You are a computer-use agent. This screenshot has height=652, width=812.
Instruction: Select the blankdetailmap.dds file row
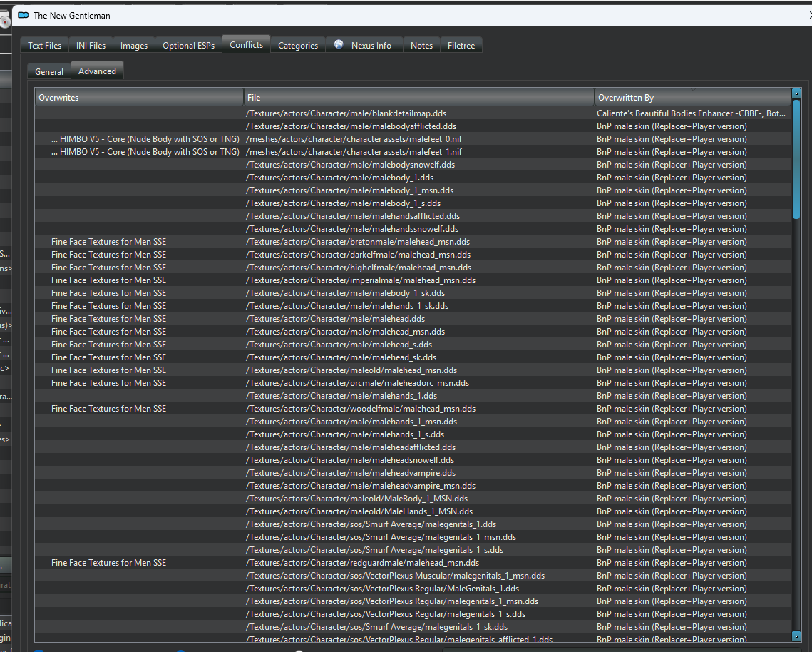[x=413, y=113]
